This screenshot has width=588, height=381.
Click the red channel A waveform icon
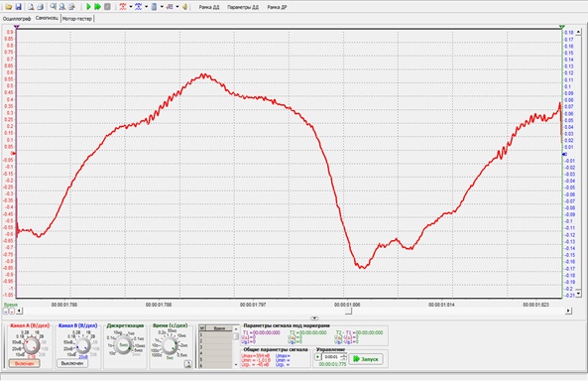tap(123, 7)
